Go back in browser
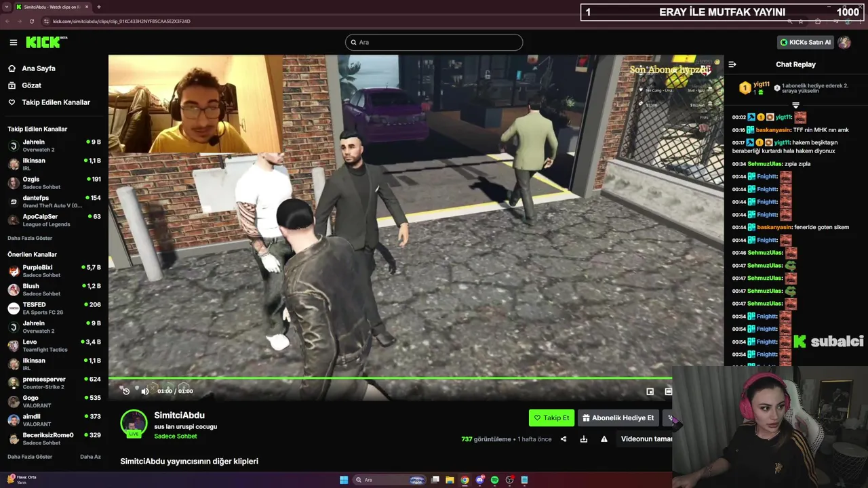The image size is (868, 488). pyautogui.click(x=8, y=21)
